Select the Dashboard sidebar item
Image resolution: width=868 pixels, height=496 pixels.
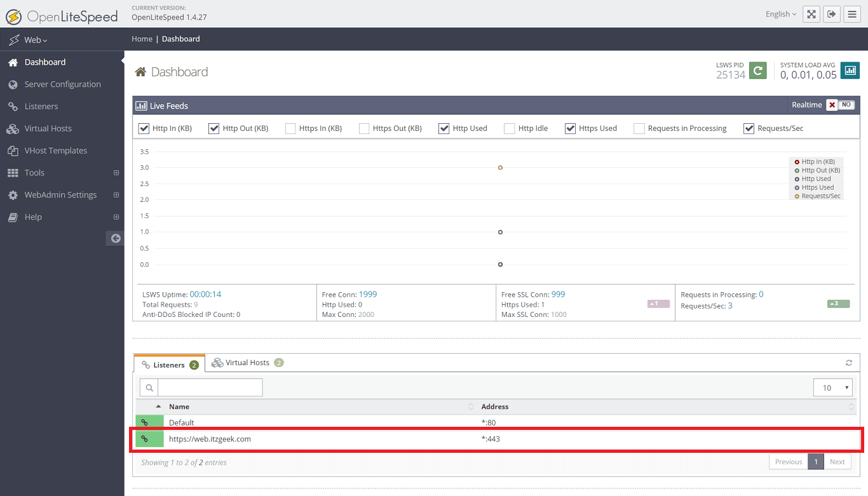click(62, 62)
